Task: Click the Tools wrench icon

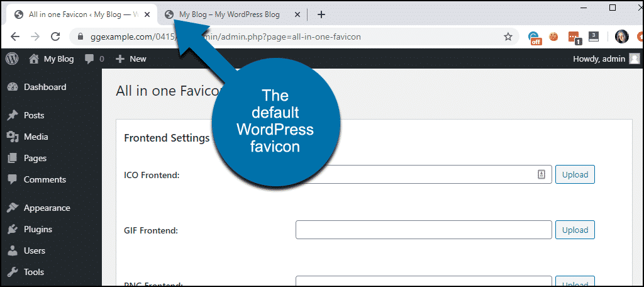Action: (x=13, y=272)
